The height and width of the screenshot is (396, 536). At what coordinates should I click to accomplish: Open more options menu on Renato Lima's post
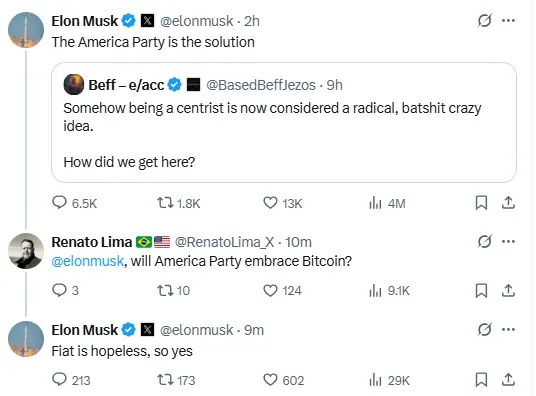(508, 241)
